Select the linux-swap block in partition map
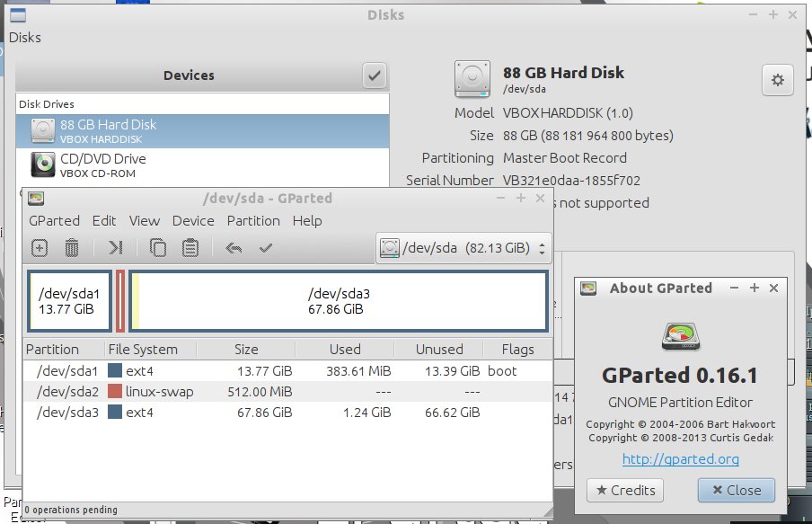812x524 pixels. click(120, 301)
